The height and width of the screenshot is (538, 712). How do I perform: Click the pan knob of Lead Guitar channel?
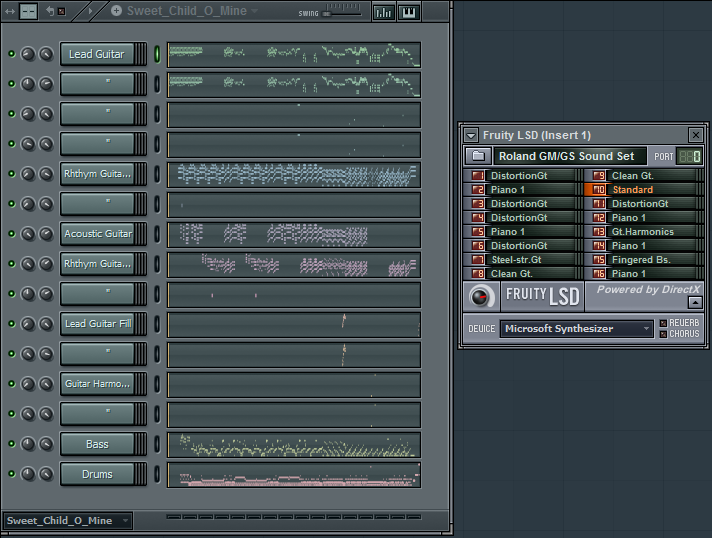[28, 54]
